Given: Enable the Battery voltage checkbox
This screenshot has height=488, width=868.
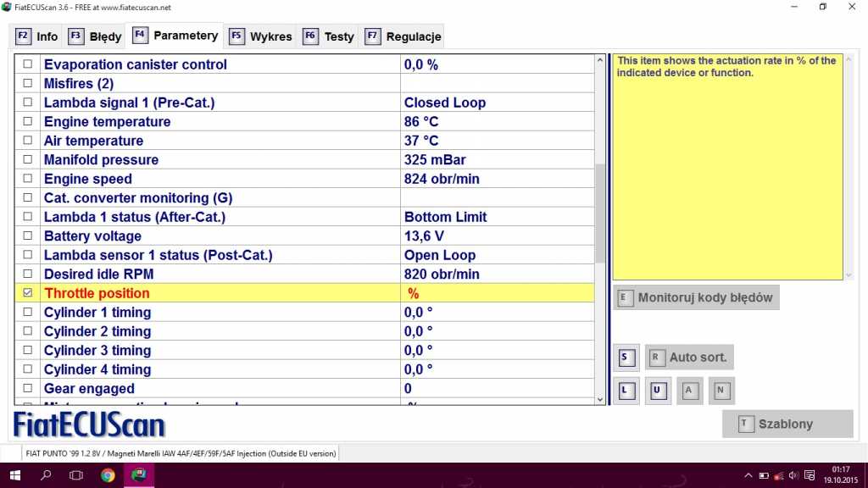Looking at the screenshot, I should coord(28,236).
